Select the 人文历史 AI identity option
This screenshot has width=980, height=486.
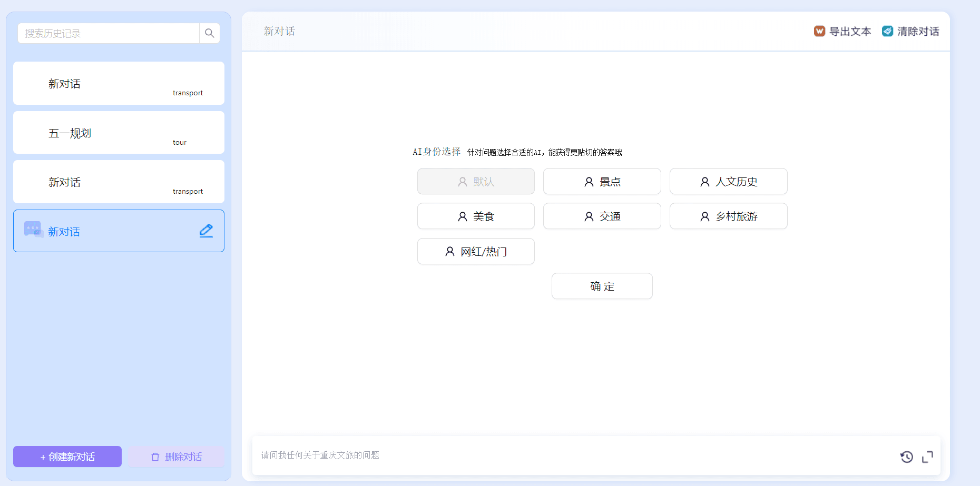click(728, 182)
